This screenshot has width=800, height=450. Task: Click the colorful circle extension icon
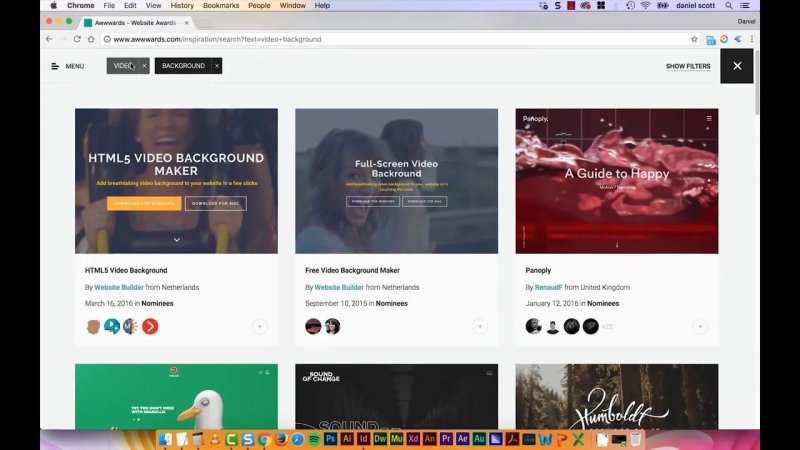tap(724, 39)
